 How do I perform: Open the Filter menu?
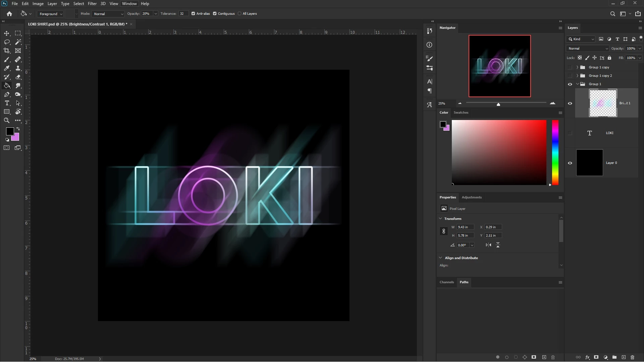point(92,4)
